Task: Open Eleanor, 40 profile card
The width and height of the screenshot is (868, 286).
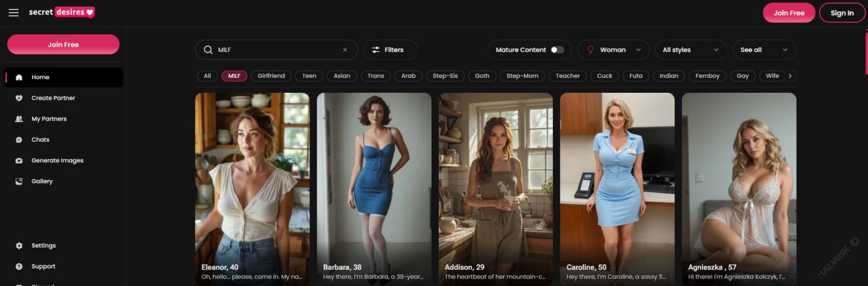Action: pyautogui.click(x=252, y=189)
